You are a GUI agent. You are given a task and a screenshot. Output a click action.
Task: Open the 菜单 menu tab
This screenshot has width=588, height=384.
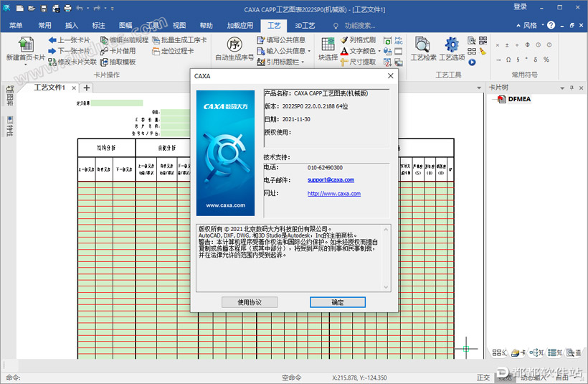click(x=16, y=26)
